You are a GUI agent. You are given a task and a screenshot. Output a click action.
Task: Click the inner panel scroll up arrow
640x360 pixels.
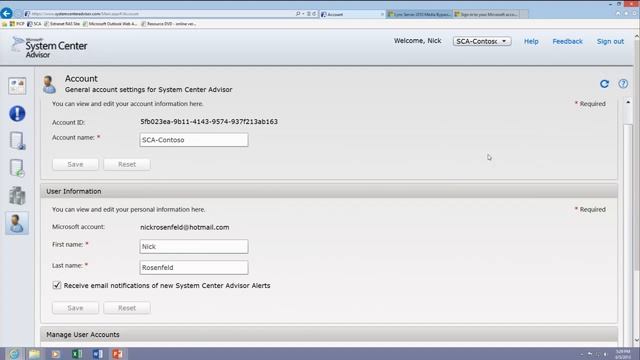tap(628, 102)
